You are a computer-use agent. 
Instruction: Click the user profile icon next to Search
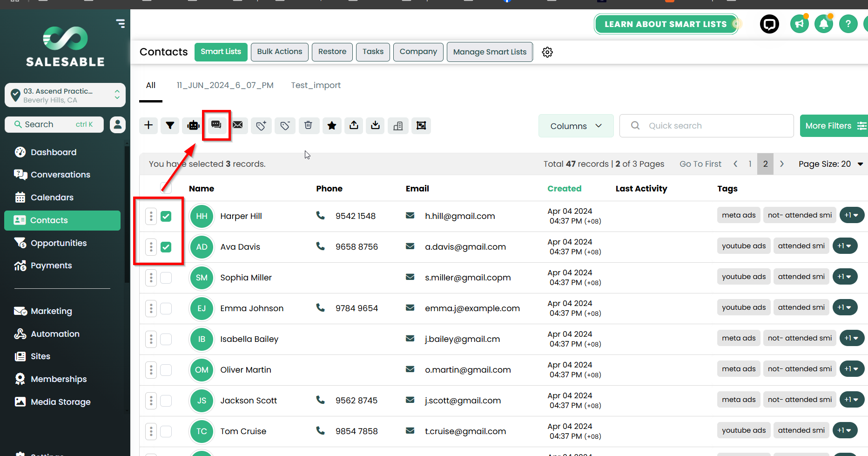click(118, 124)
